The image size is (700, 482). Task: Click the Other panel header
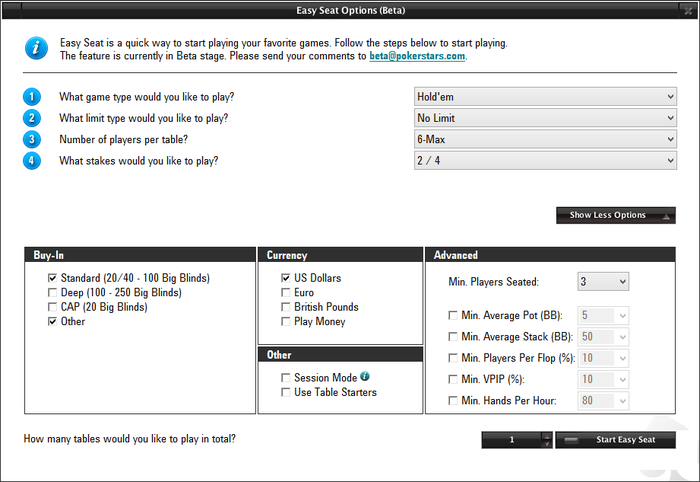click(340, 354)
